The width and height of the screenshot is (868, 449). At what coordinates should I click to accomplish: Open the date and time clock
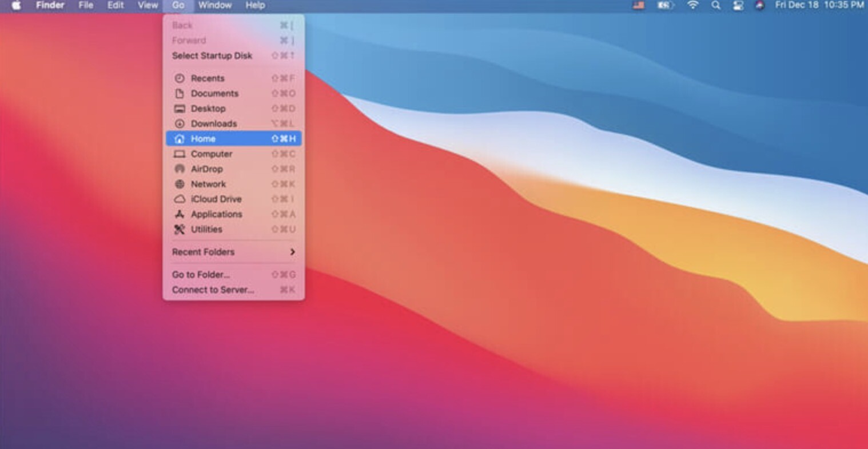pos(819,5)
